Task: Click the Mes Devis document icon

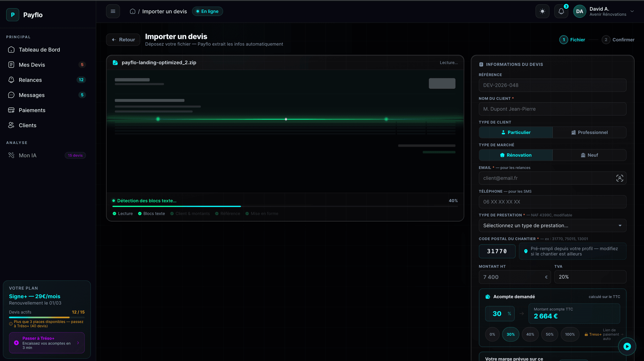Action: coord(11,65)
